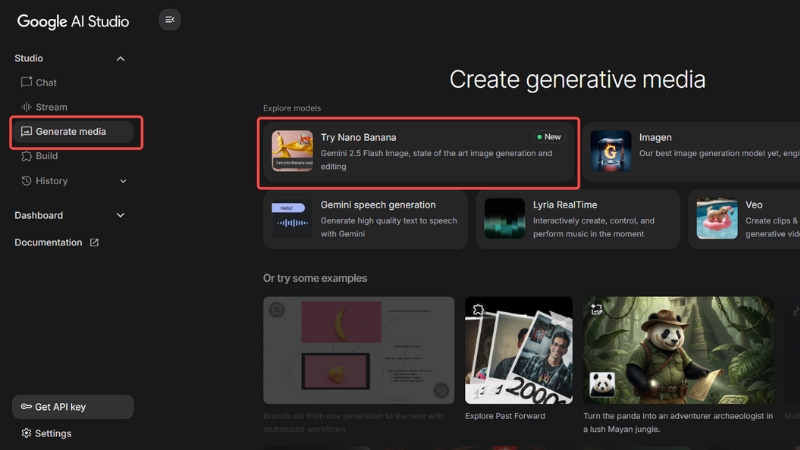Select Generate media in the sidebar
Image resolution: width=800 pixels, height=450 pixels.
click(72, 132)
